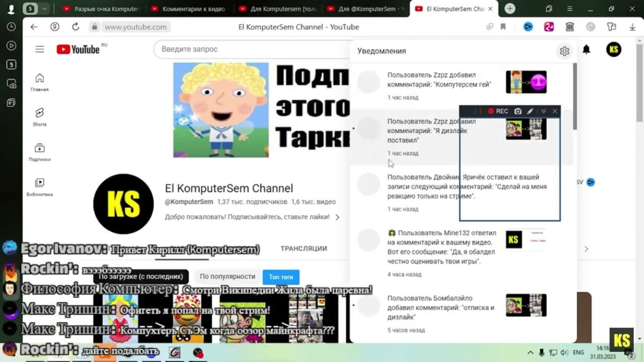Expand tab group dropdown next to counter
Image resolution: width=644 pixels, height=362 pixels.
45,9
